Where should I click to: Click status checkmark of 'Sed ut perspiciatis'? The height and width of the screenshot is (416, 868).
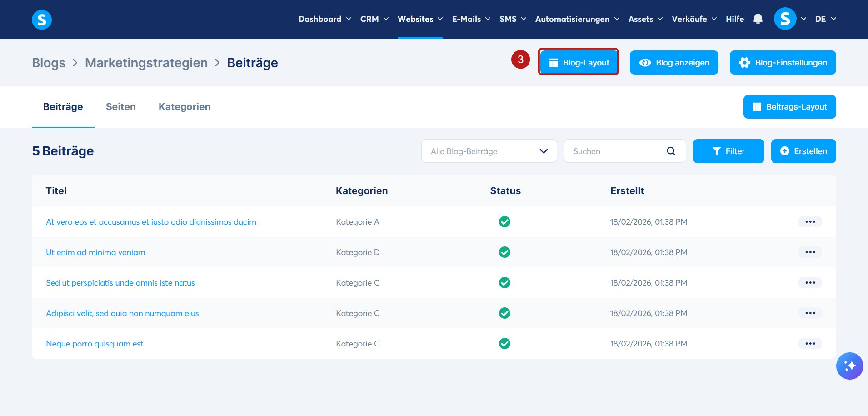click(x=504, y=283)
